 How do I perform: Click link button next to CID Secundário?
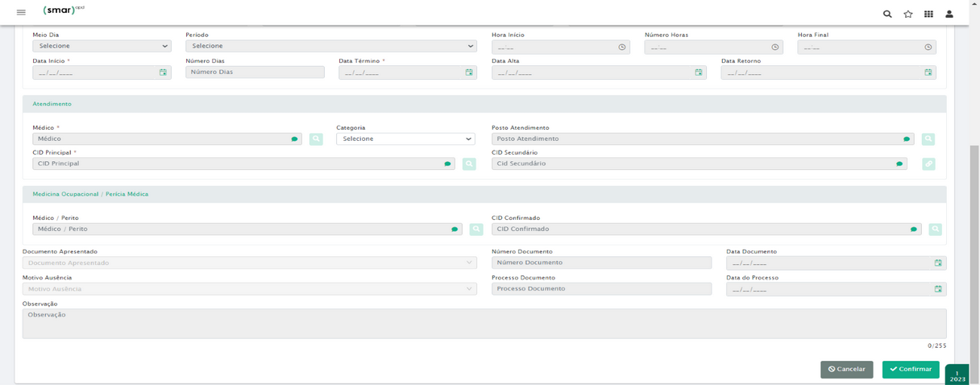coord(928,164)
